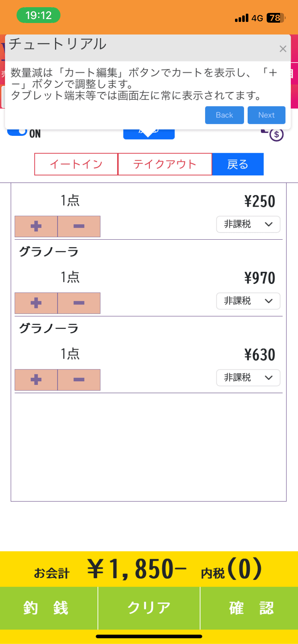
Task: Tap plus for the ¥630 グラノーラ
Action: [36, 380]
